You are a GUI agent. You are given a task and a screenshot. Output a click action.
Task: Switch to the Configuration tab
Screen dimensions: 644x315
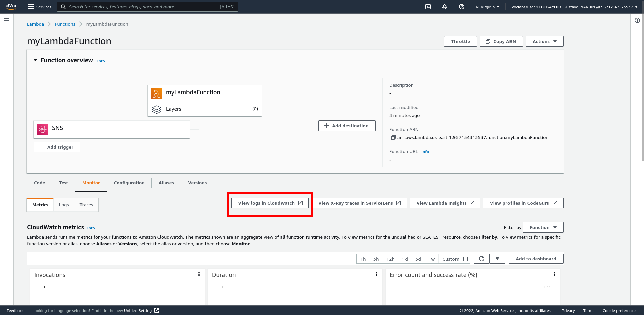[129, 183]
